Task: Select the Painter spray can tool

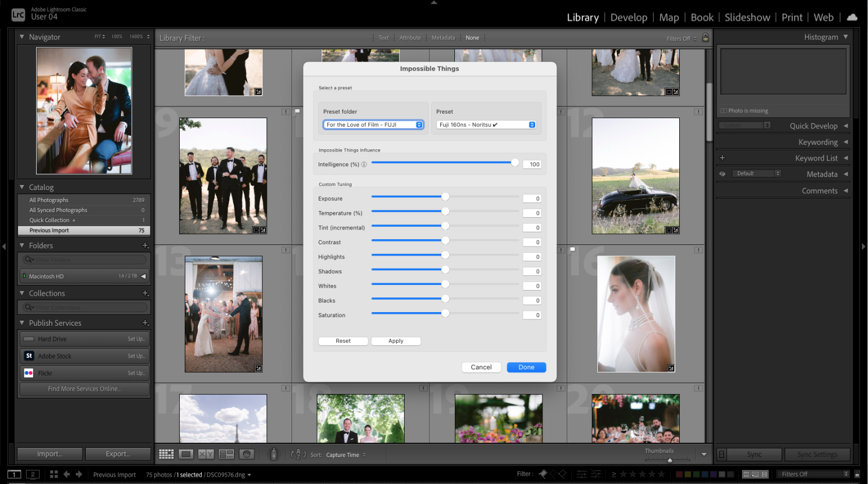Action: (x=274, y=454)
